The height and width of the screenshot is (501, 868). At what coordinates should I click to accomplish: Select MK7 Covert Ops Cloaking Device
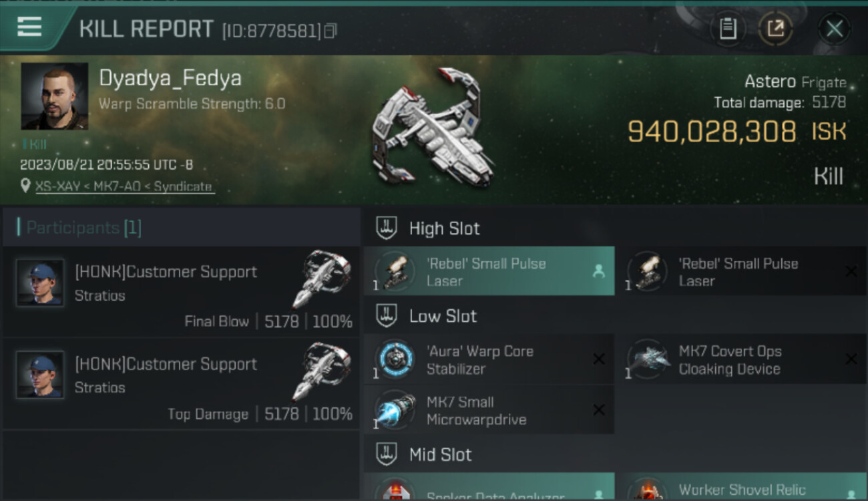click(x=741, y=359)
